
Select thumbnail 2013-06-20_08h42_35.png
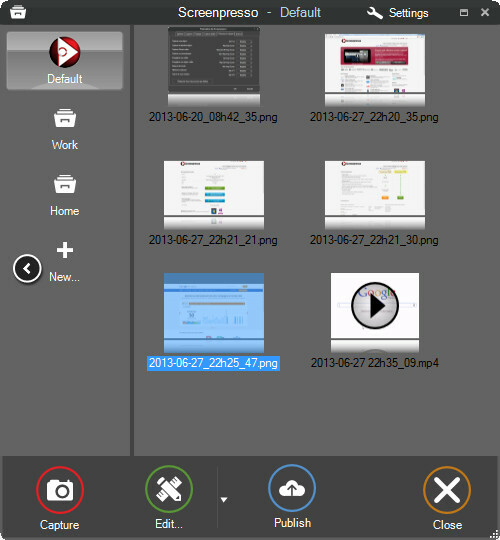pos(214,66)
